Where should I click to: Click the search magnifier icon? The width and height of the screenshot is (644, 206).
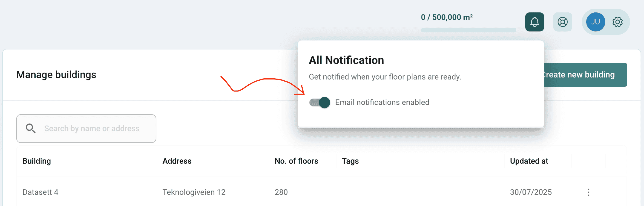pos(31,128)
